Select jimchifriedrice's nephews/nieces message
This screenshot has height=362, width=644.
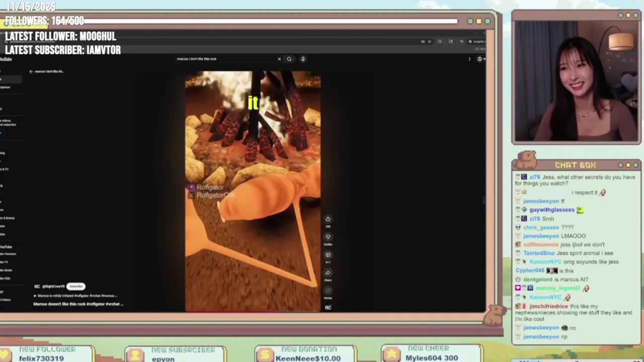[x=574, y=312]
